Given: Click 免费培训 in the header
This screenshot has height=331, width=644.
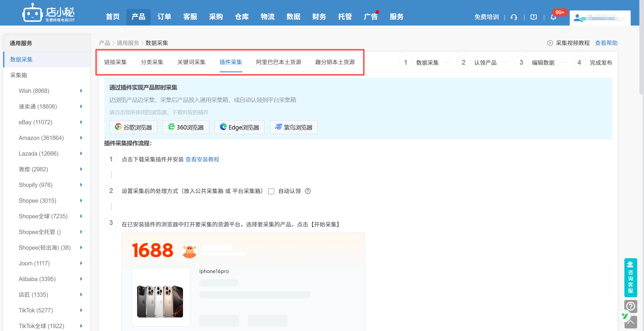Looking at the screenshot, I should pyautogui.click(x=486, y=17).
